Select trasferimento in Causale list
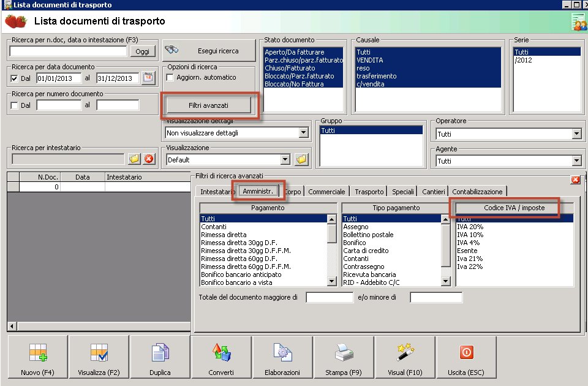The height and width of the screenshot is (386, 588). coord(428,76)
